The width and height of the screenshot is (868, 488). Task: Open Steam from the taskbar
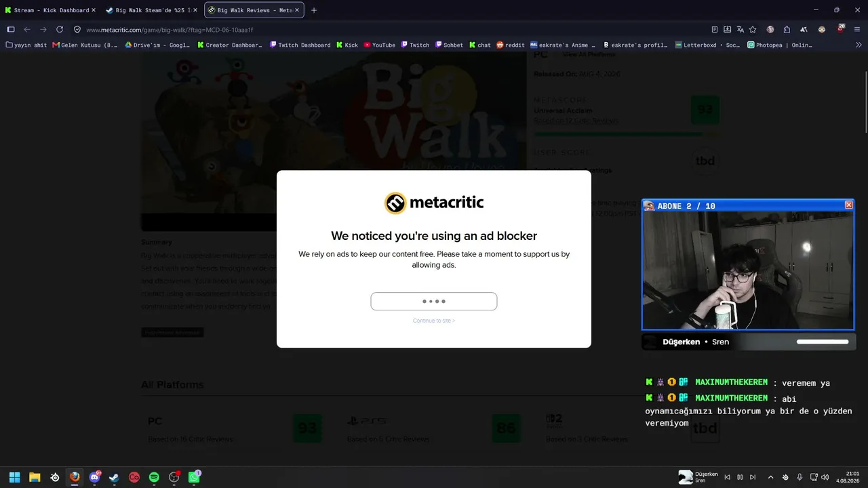[114, 477]
